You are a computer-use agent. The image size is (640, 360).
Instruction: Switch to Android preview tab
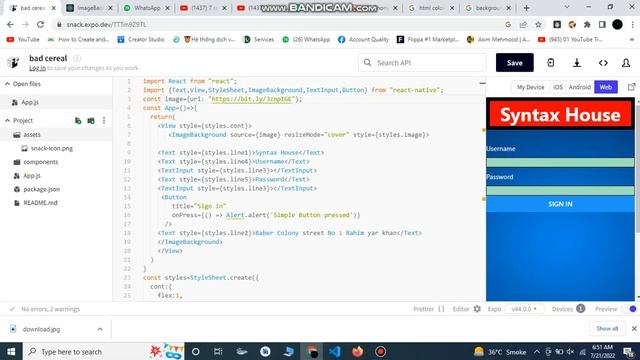tap(580, 87)
